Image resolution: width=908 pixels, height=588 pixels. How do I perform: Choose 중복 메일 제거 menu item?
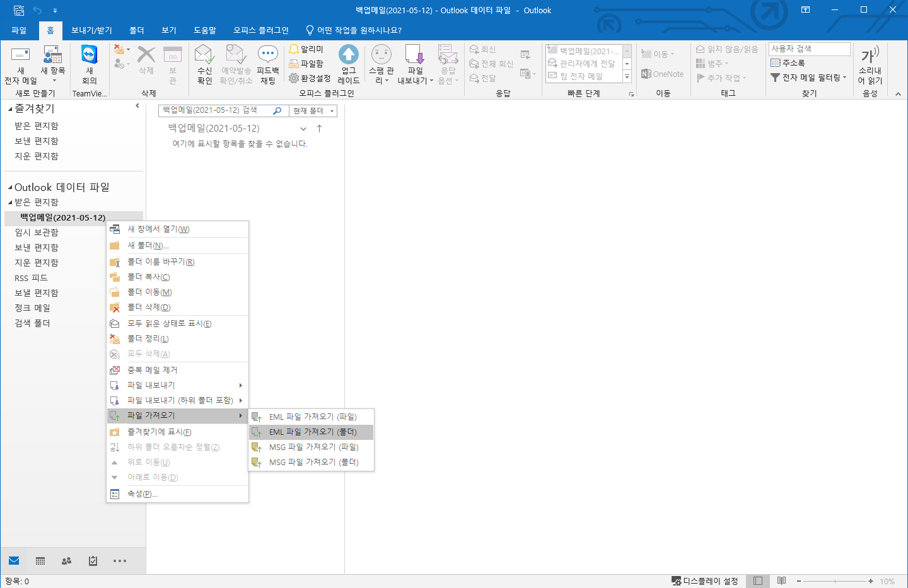pos(177,370)
